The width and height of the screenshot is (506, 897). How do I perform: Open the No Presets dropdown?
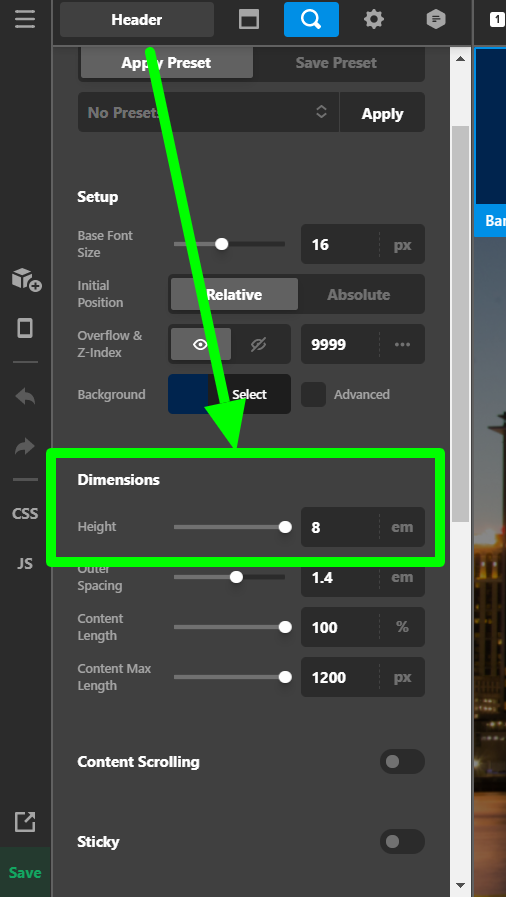208,112
